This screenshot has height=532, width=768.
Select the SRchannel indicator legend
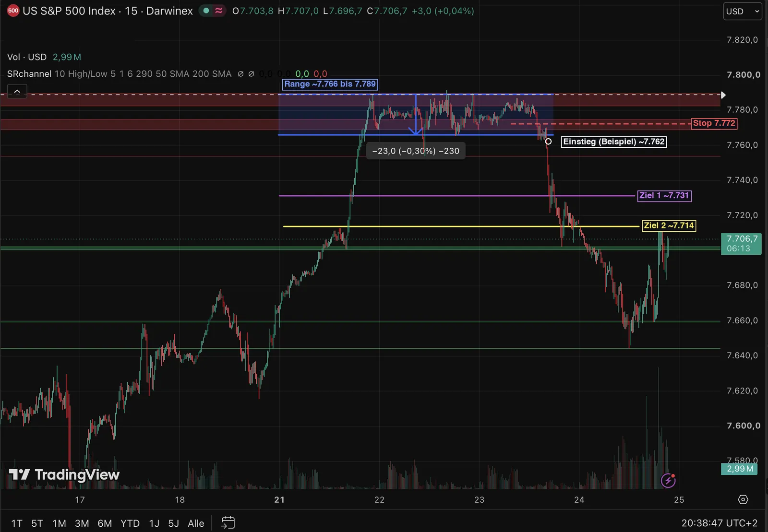[29, 74]
